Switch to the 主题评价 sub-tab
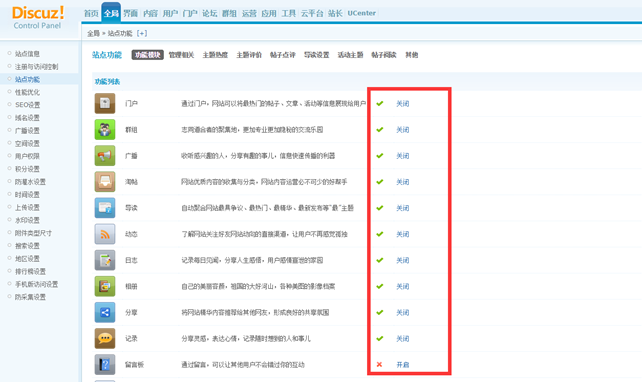This screenshot has width=643, height=383. click(x=249, y=55)
